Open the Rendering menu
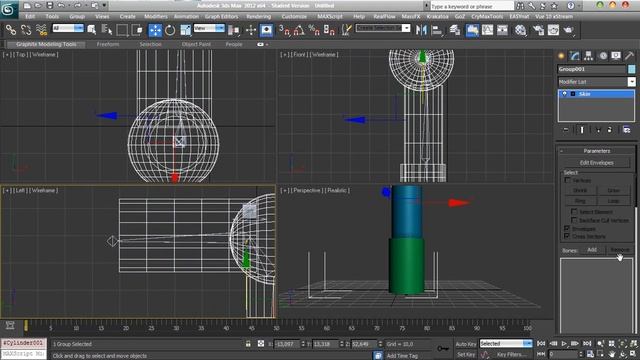This screenshot has height=360, width=640. tap(259, 16)
